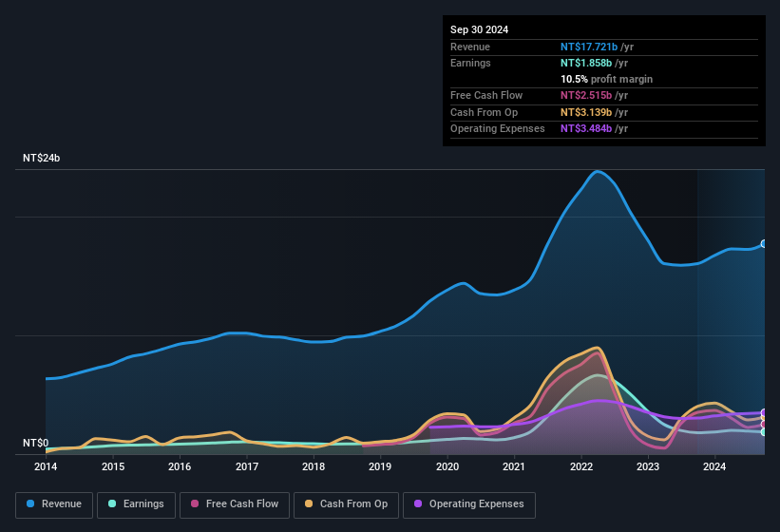Click the 2024 x-axis label

714,466
